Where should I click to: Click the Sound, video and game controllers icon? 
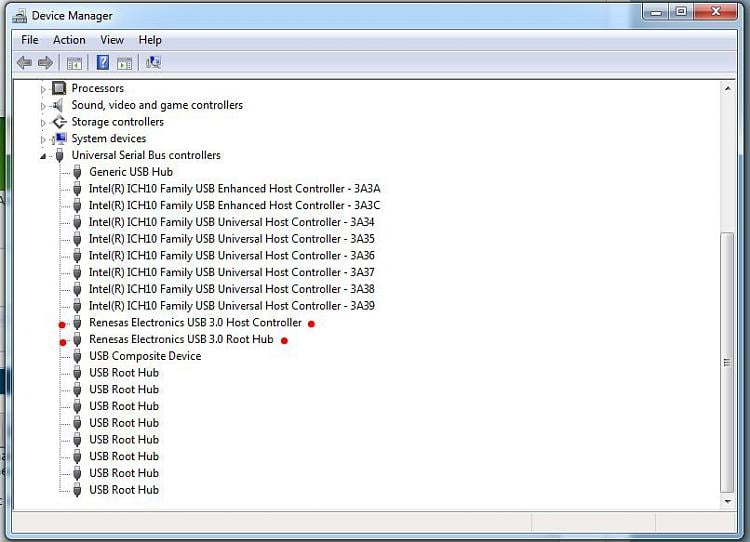click(59, 105)
